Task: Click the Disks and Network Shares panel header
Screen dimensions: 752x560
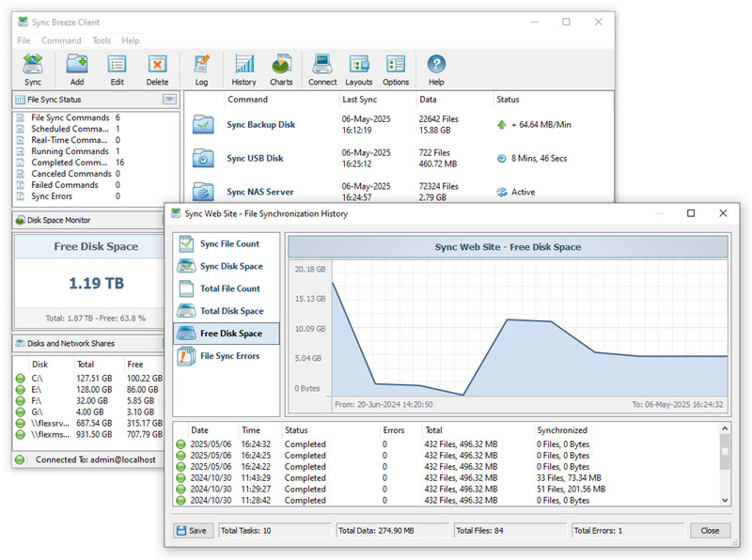Action: pyautogui.click(x=89, y=343)
